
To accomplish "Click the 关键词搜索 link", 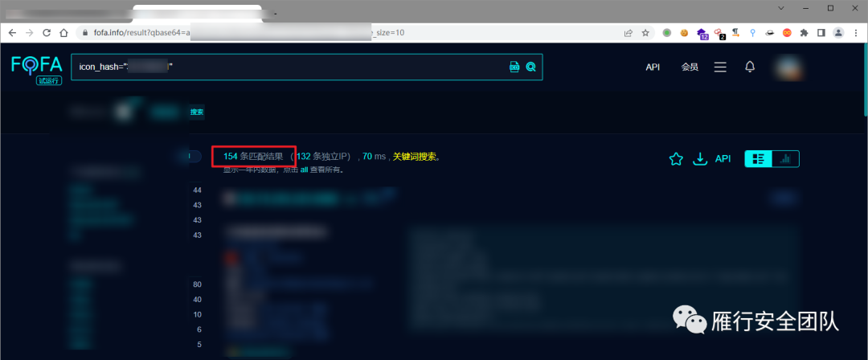I will pos(415,157).
